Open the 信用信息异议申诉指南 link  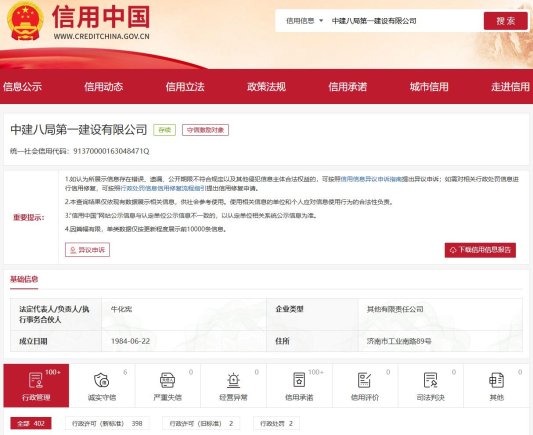(x=371, y=179)
